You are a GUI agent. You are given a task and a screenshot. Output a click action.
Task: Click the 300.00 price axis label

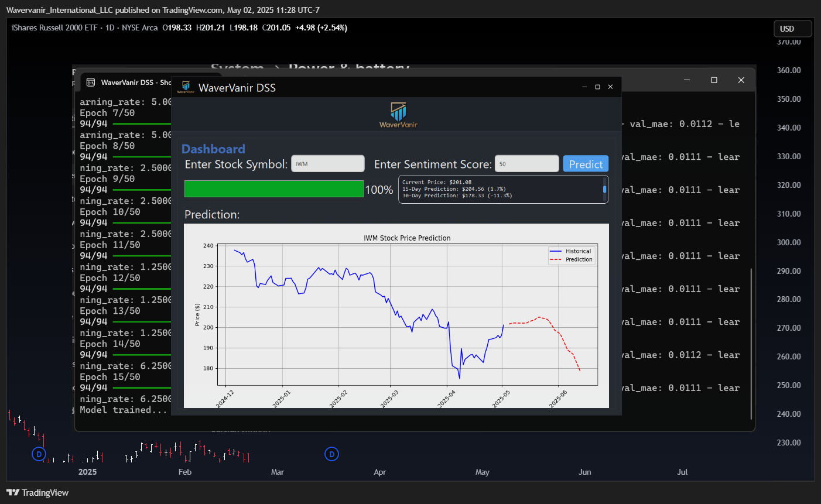click(x=789, y=242)
